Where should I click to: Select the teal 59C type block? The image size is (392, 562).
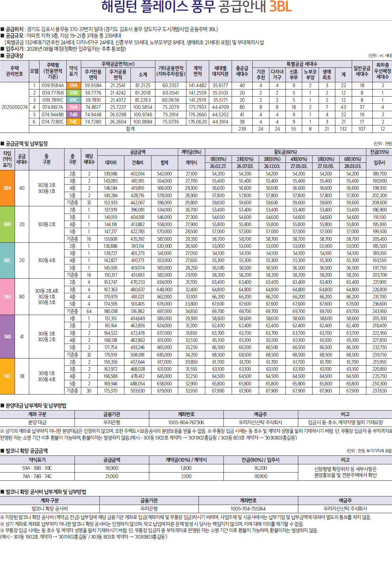pos(7,261)
